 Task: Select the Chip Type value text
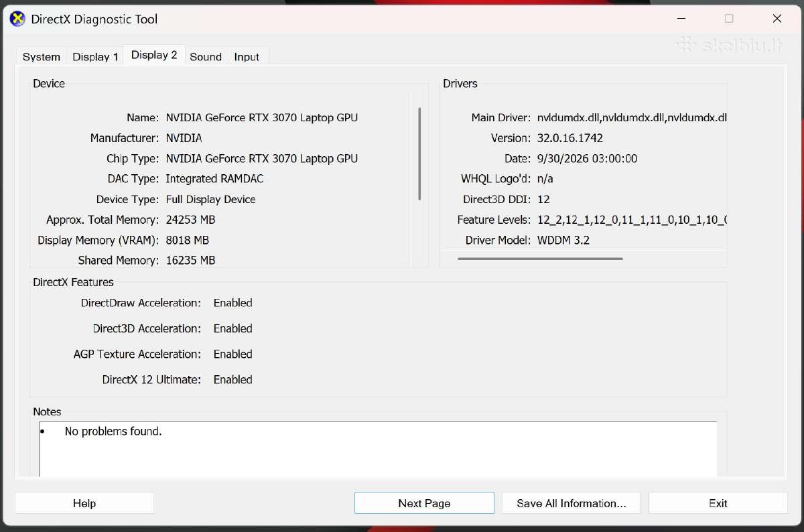click(x=262, y=158)
